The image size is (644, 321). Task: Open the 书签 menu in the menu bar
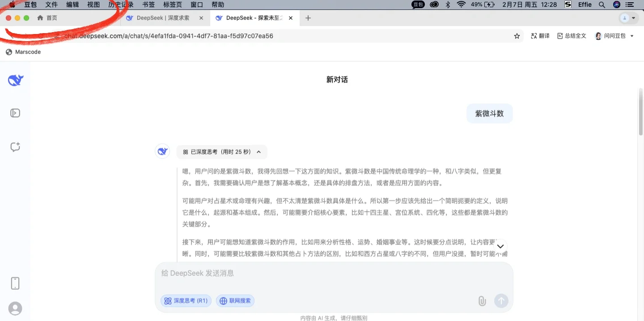tap(148, 4)
